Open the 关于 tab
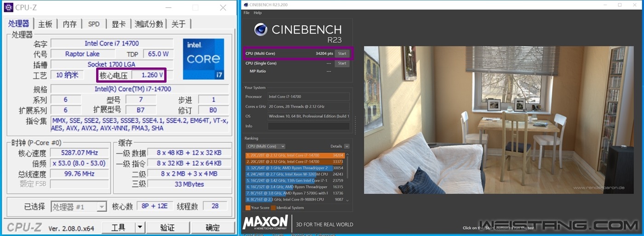Screen dimensions: 644x236 178,24
